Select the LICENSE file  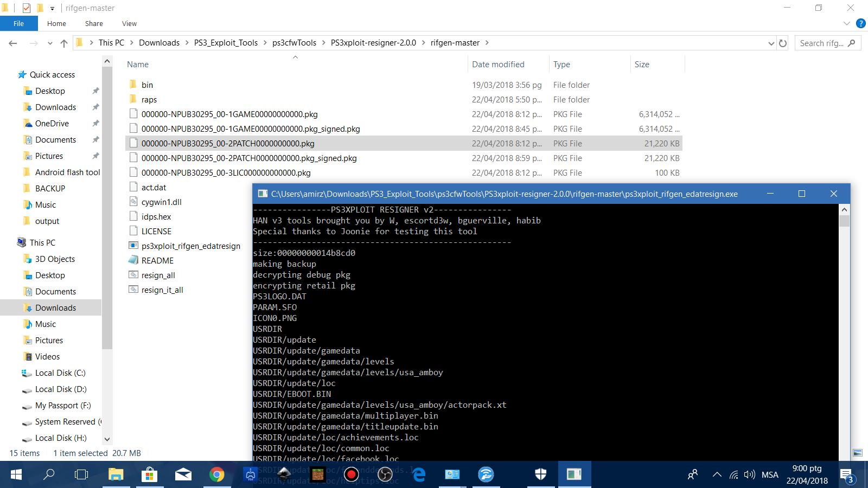pos(156,232)
